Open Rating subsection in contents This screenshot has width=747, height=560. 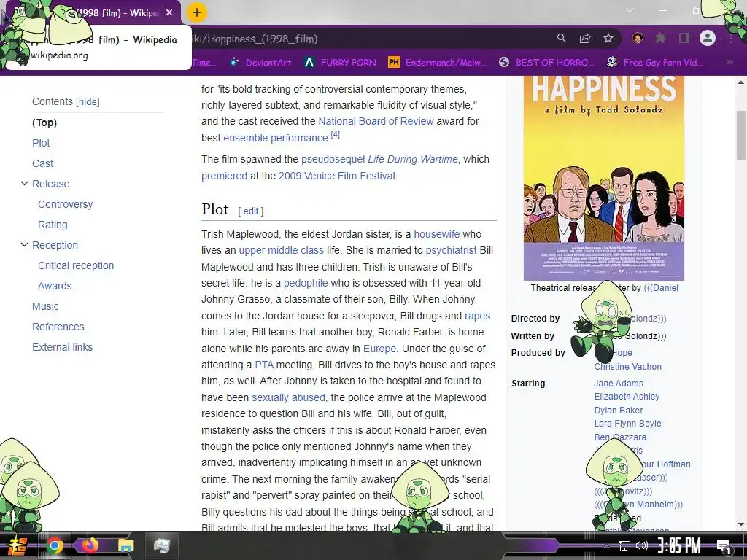pyautogui.click(x=53, y=225)
